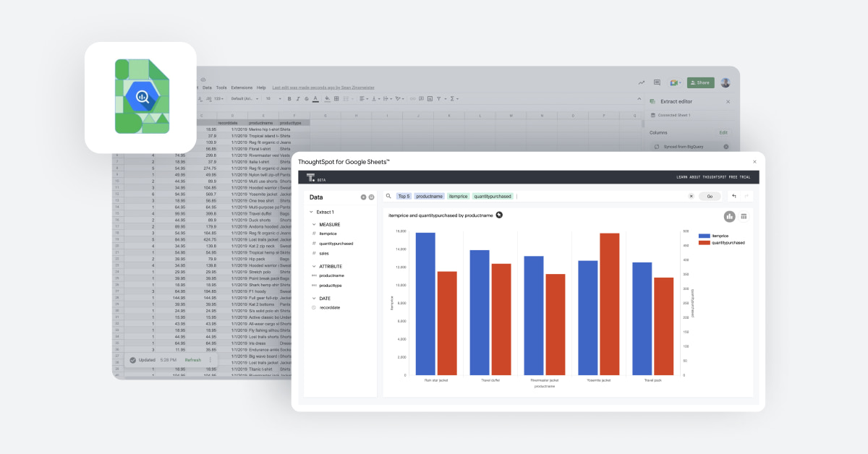This screenshot has width=868, height=454.
Task: Click the insert chart icon in Sheets
Action: [x=429, y=98]
